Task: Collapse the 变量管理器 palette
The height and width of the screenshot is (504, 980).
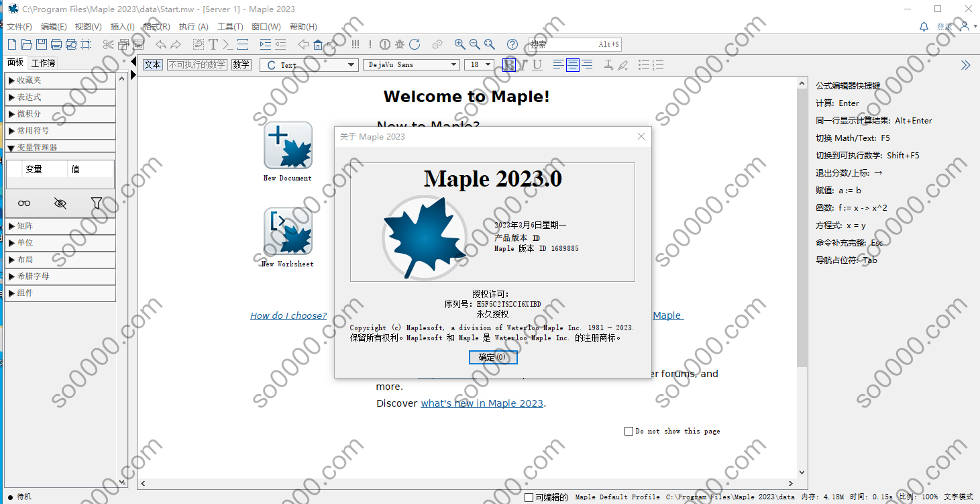Action: coord(60,147)
